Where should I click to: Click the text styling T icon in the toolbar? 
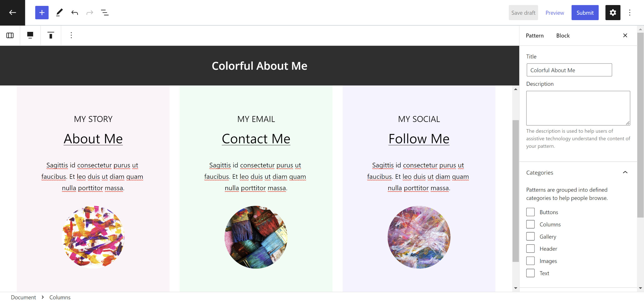click(x=50, y=35)
